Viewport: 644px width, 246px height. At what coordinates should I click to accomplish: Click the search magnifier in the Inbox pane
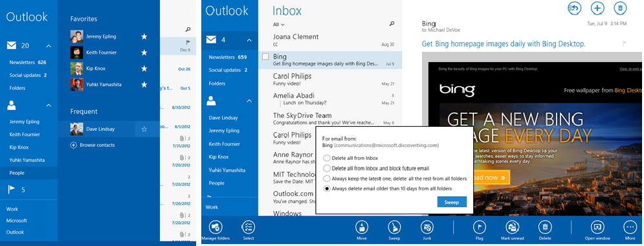point(392,24)
